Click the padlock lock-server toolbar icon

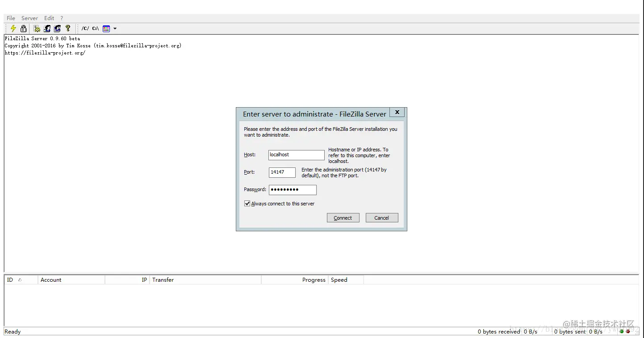(x=24, y=29)
